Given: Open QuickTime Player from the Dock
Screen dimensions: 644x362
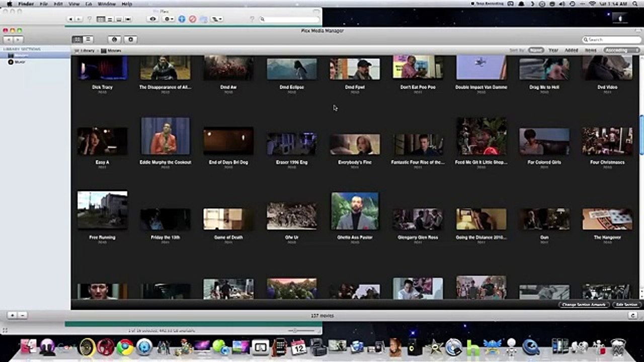Looking at the screenshot, I should pyautogui.click(x=530, y=347).
